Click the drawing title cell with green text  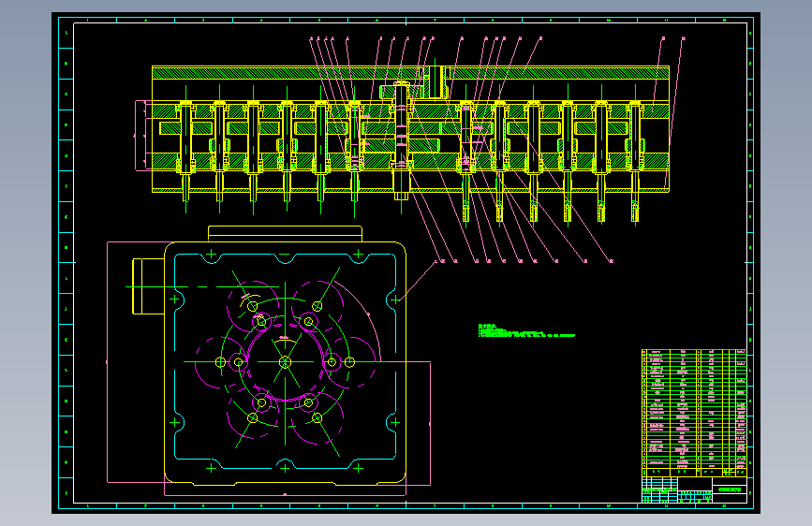(x=730, y=489)
